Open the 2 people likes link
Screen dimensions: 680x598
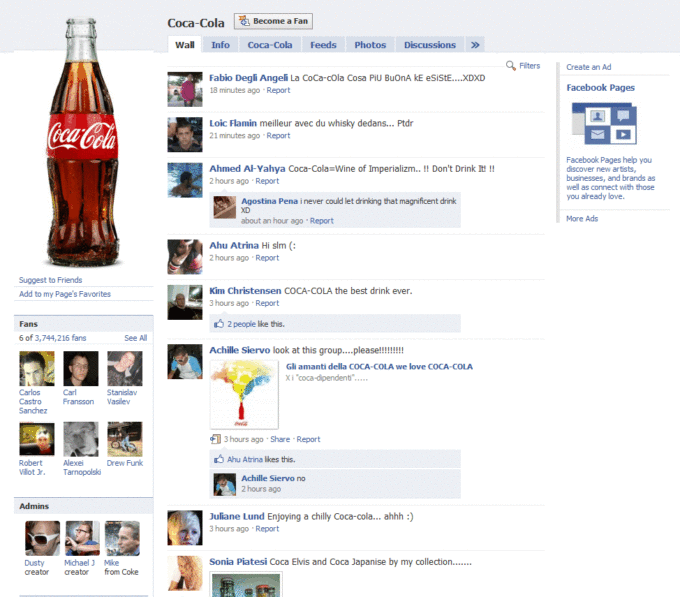pos(242,324)
